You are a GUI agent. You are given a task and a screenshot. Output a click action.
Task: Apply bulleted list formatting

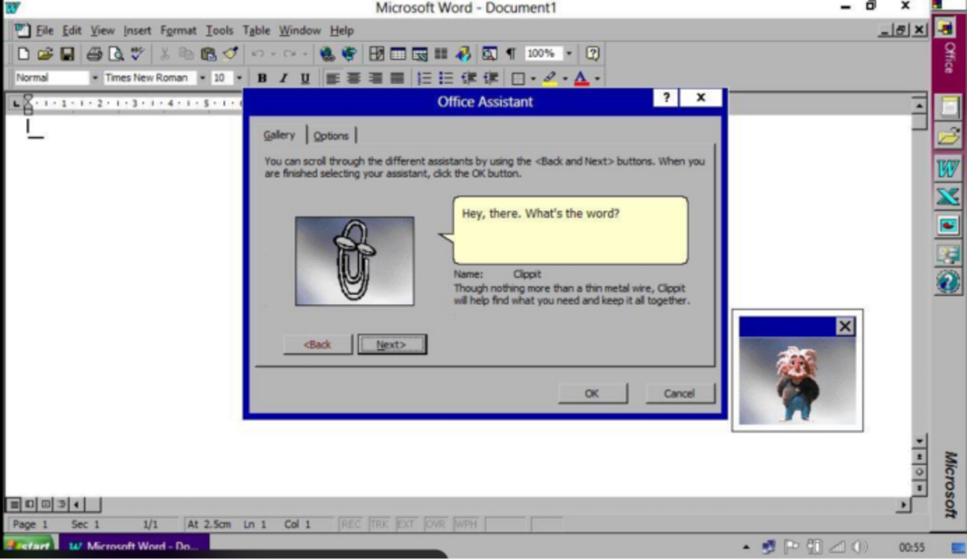(x=446, y=79)
